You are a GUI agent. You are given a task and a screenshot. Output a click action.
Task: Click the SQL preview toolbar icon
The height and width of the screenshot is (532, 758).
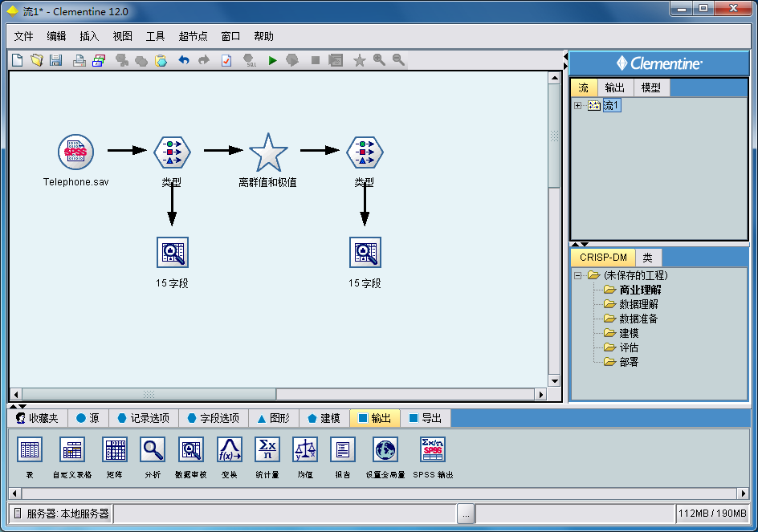click(x=250, y=60)
